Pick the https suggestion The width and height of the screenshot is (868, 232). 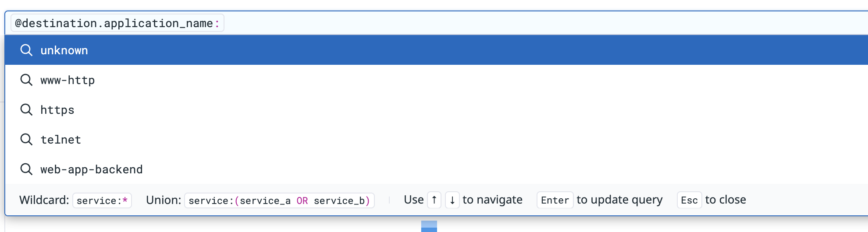(x=436, y=110)
